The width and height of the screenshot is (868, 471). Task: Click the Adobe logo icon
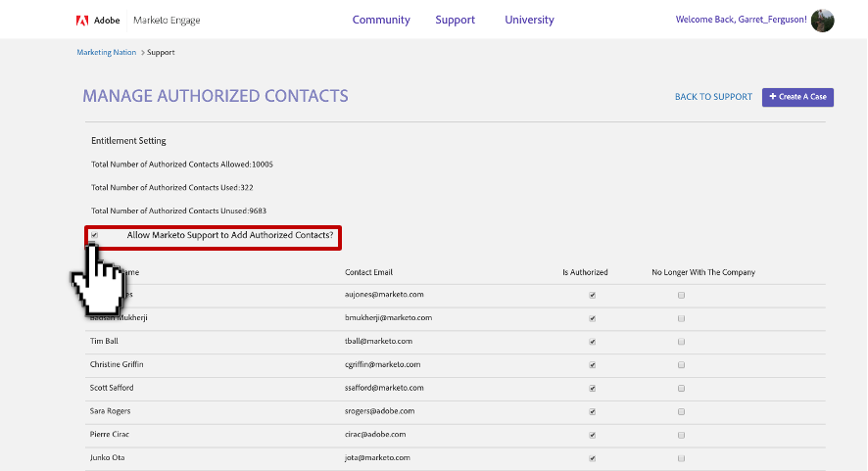(x=80, y=20)
